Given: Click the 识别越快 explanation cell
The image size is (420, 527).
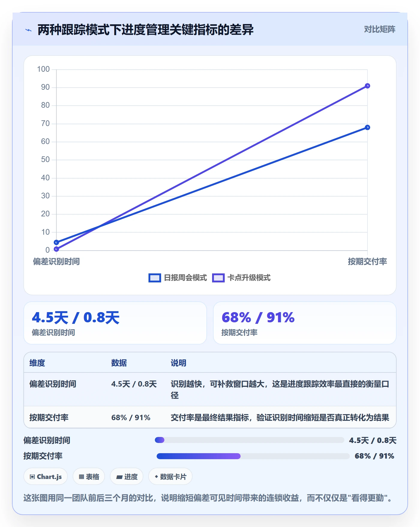Looking at the screenshot, I should click(280, 390).
